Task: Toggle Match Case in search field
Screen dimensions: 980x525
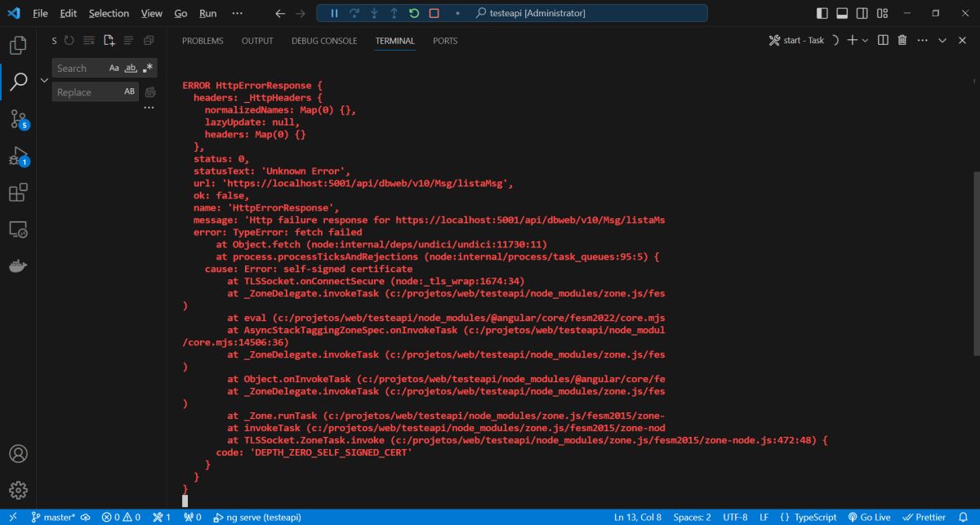Action: click(114, 69)
